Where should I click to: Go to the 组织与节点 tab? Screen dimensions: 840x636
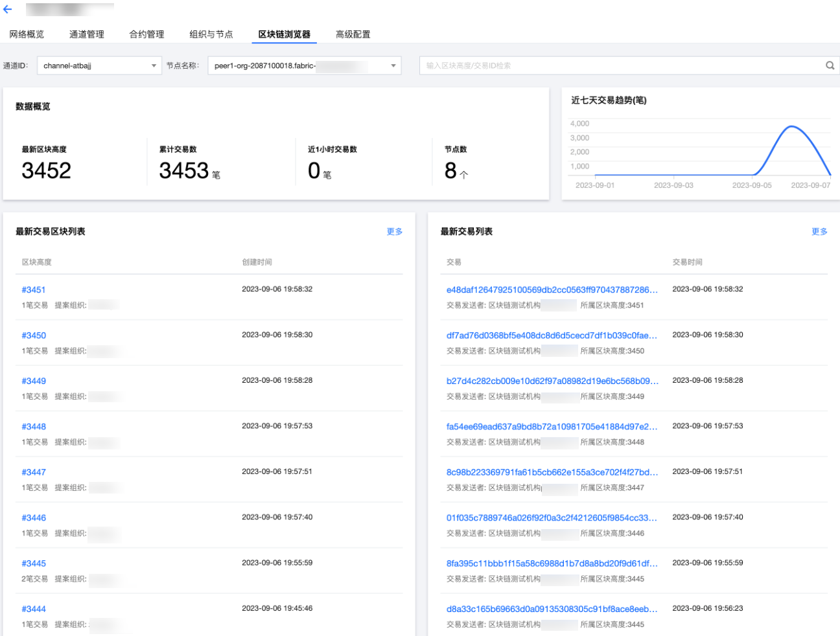click(211, 34)
